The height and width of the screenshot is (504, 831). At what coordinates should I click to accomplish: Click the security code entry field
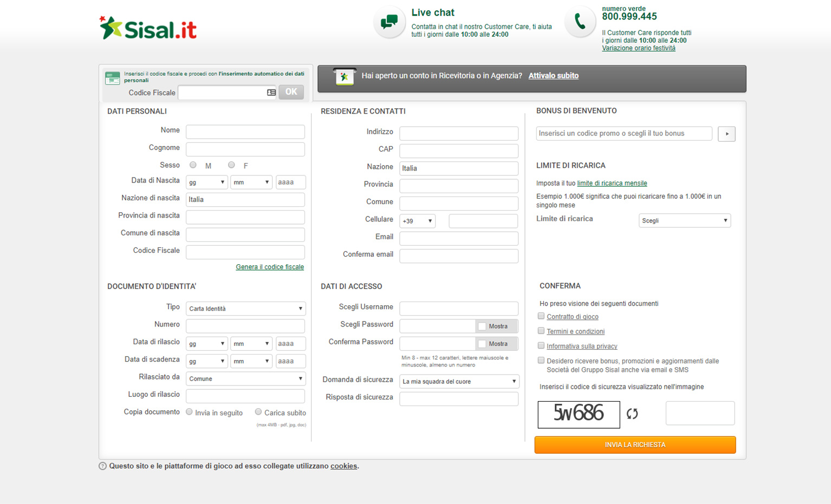[x=699, y=413]
